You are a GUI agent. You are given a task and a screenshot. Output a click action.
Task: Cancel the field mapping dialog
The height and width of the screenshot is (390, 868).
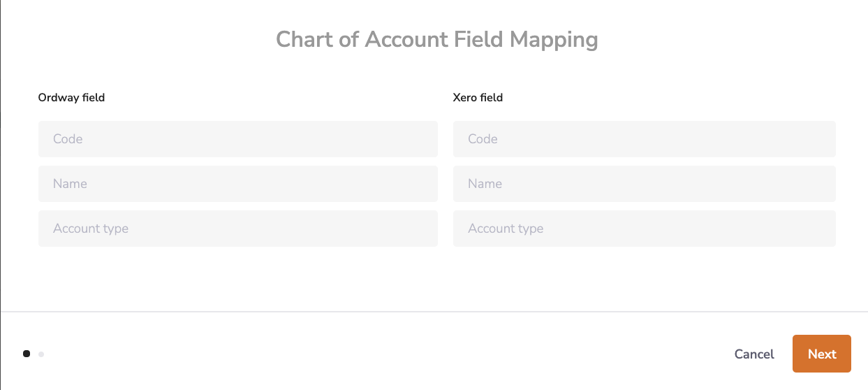coord(754,354)
